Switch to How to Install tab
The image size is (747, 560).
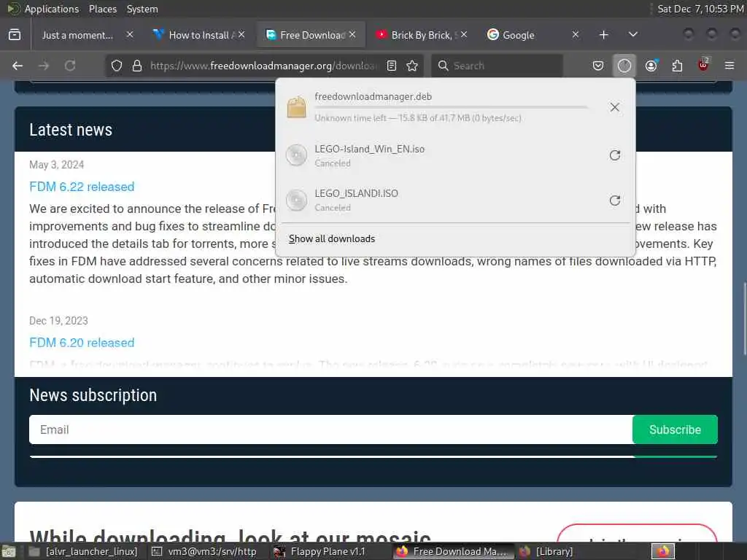pyautogui.click(x=199, y=35)
